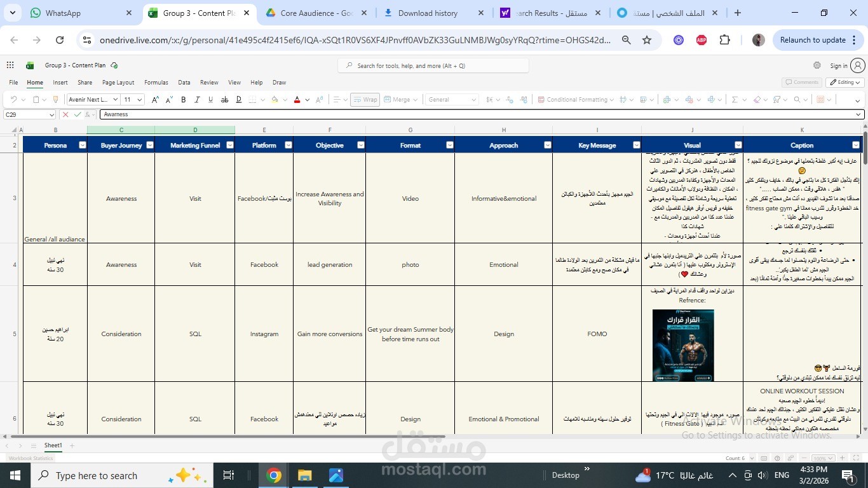
Task: Expand the formula bar with chevron
Action: point(859,114)
